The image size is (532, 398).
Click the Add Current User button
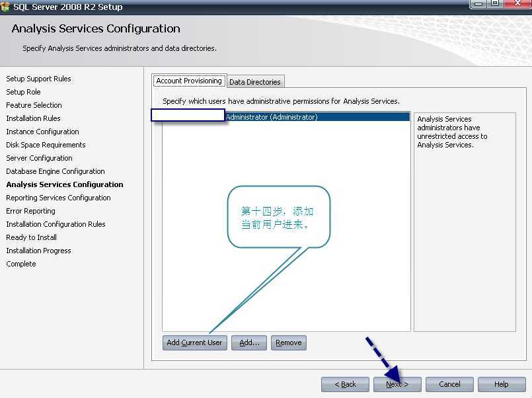(194, 342)
